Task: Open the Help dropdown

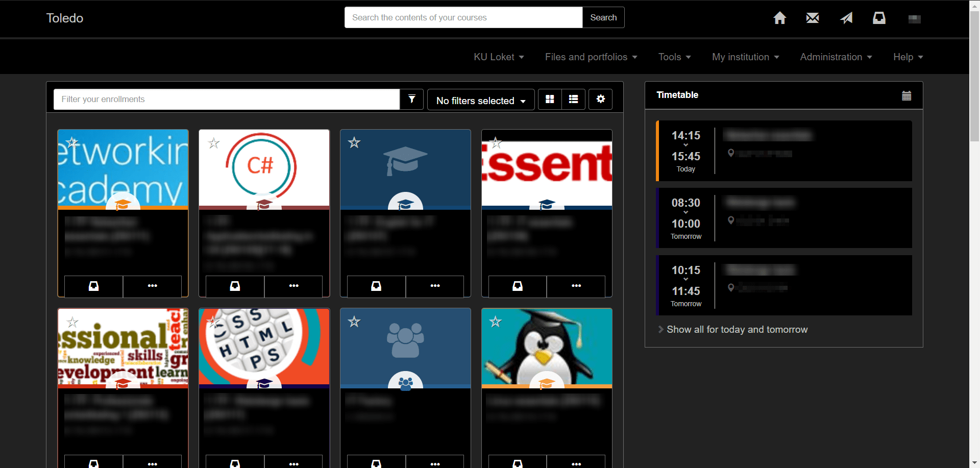Action: click(908, 57)
